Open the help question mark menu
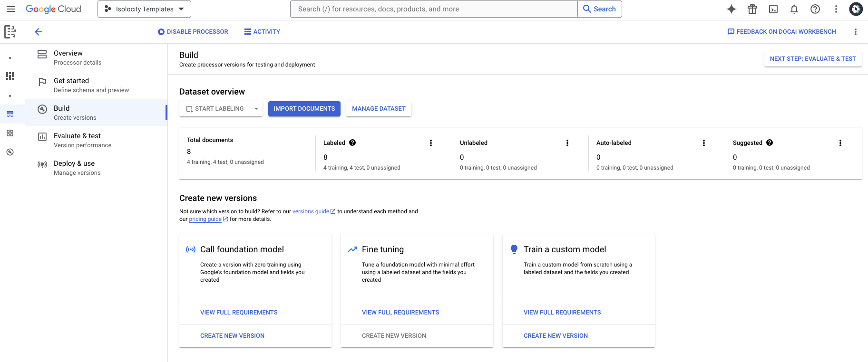The image size is (868, 362). point(815,9)
